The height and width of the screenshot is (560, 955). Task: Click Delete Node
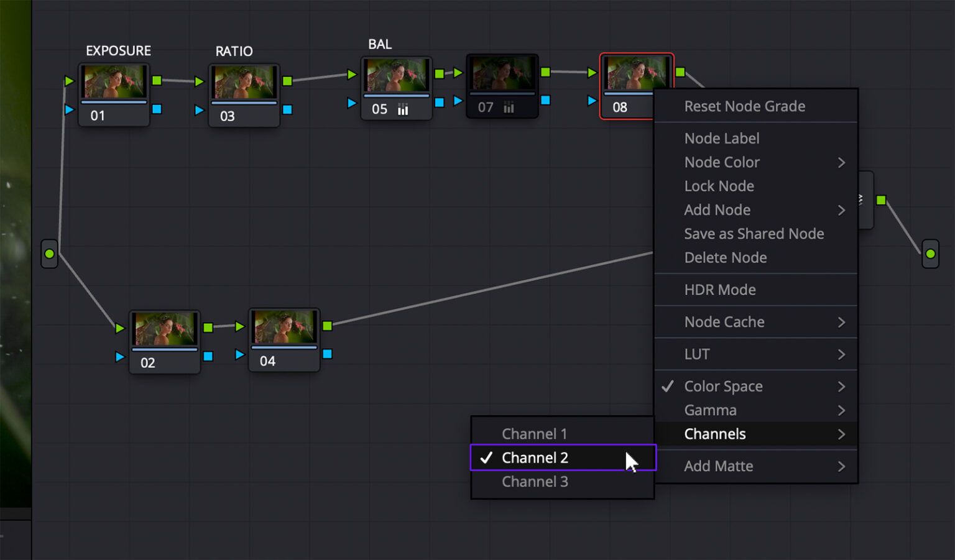pyautogui.click(x=725, y=257)
